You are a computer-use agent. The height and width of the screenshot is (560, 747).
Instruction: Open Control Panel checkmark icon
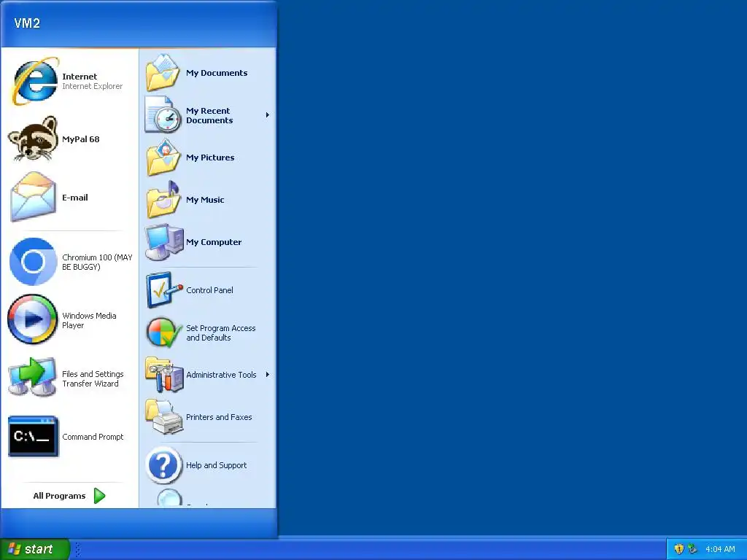coord(164,290)
